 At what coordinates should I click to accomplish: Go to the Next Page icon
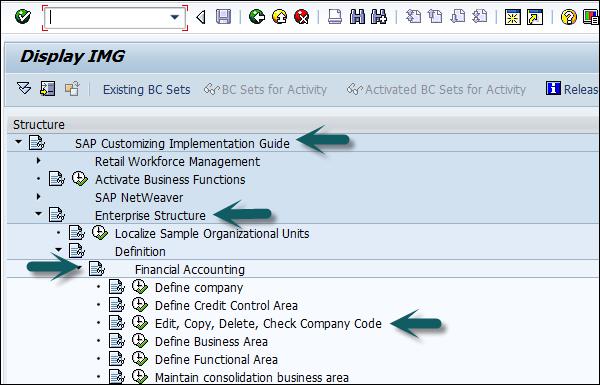[x=458, y=17]
